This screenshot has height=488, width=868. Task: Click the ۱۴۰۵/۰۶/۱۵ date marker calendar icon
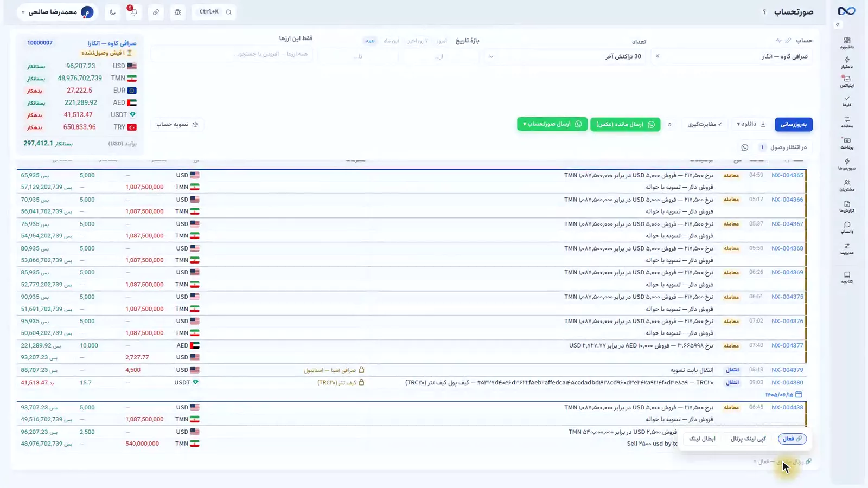tap(799, 395)
